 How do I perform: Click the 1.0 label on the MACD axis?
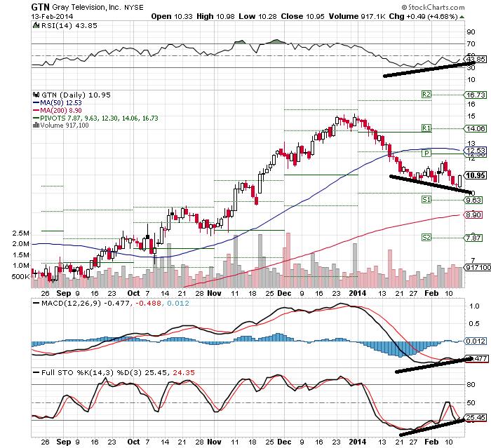pyautogui.click(x=474, y=306)
